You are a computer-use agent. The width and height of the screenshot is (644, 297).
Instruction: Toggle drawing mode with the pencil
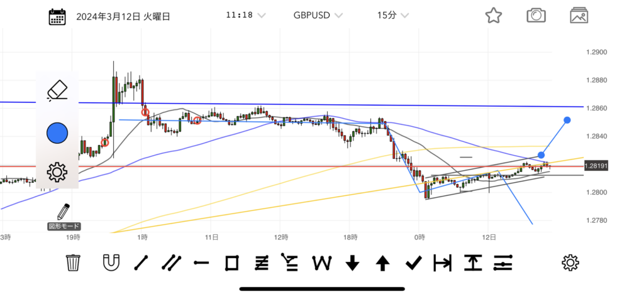pos(64,212)
